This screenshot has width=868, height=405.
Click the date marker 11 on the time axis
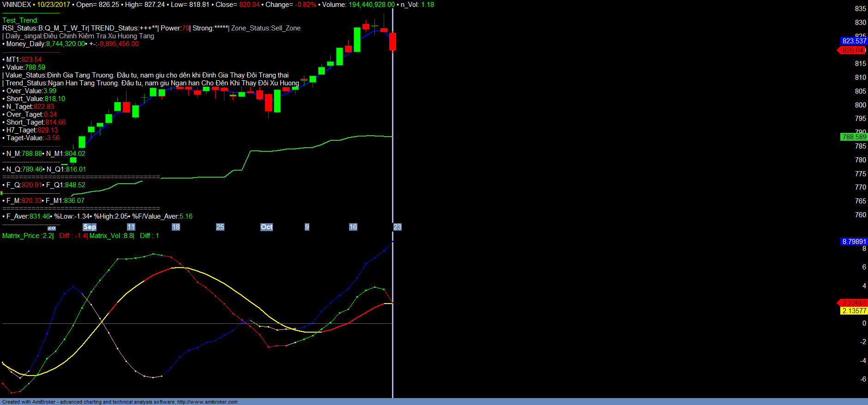[x=131, y=227]
